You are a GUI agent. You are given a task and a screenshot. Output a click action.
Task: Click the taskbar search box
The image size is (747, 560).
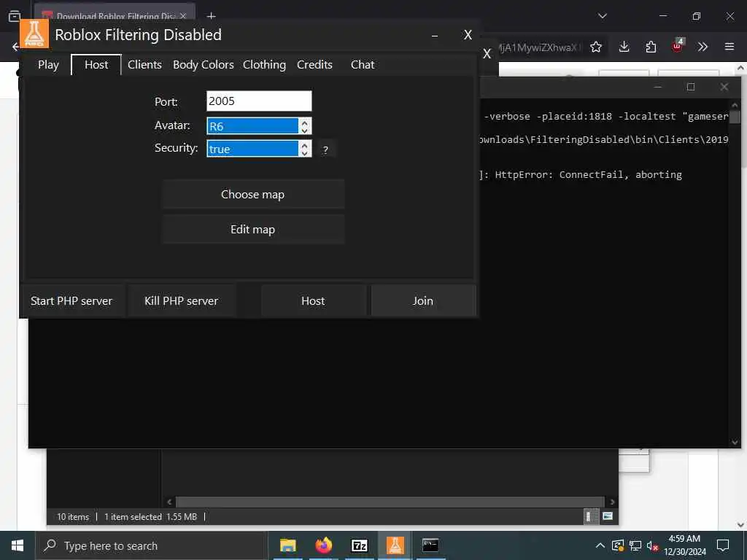pyautogui.click(x=152, y=545)
